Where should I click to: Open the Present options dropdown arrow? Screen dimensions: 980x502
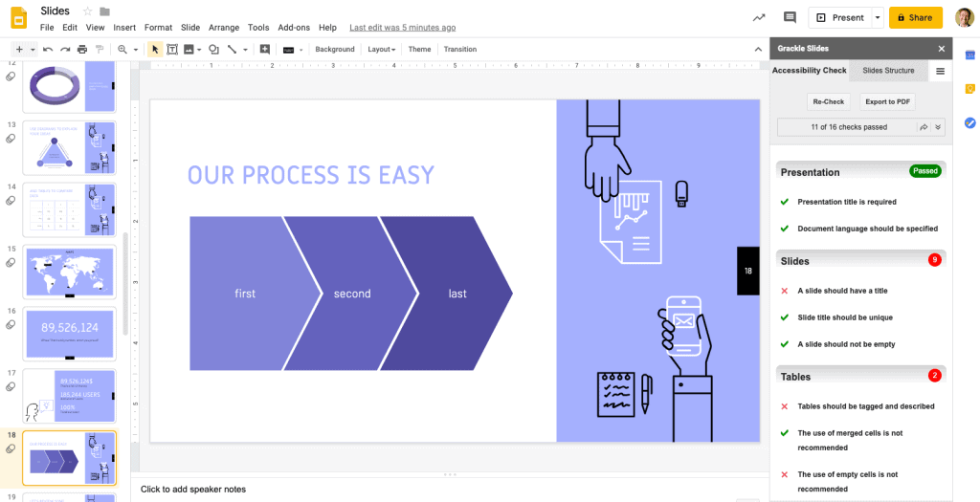click(x=879, y=17)
